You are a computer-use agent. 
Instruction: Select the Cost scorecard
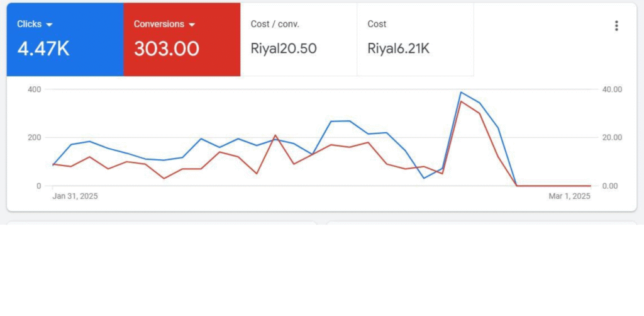pyautogui.click(x=415, y=40)
